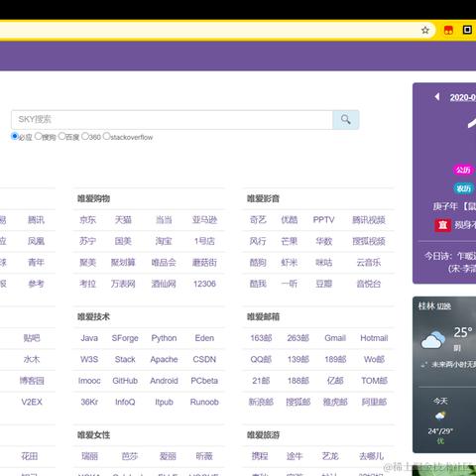Open the 携程 travel link

260,456
